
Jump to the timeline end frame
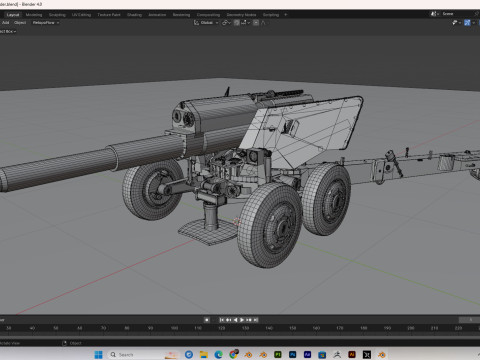(x=256, y=320)
